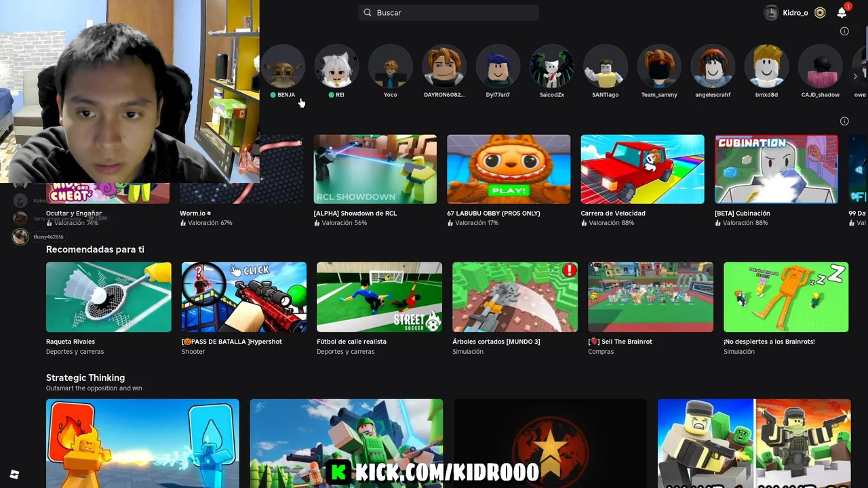The width and height of the screenshot is (868, 488).
Task: Click Árboles cortados [MUNDO 3] title
Action: click(x=496, y=342)
